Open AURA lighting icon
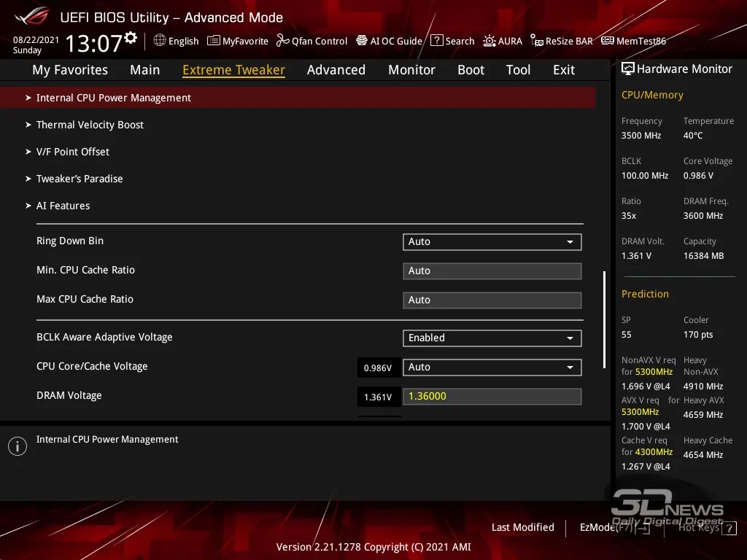This screenshot has height=560, width=747. click(x=489, y=41)
